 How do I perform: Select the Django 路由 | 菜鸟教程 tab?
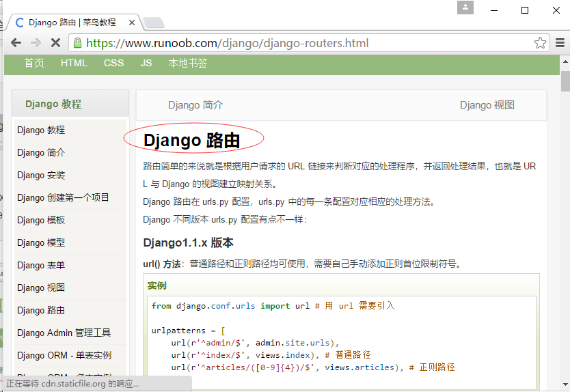tap(72, 23)
